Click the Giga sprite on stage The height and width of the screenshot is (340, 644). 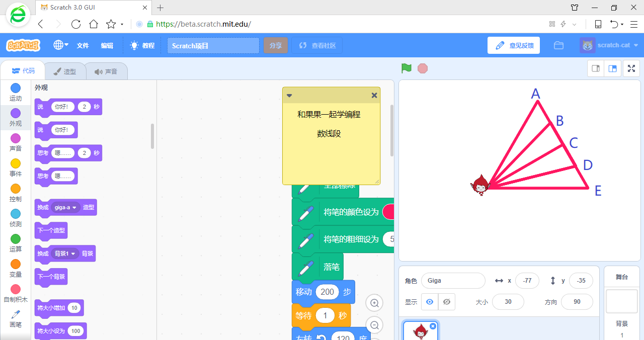(x=481, y=185)
